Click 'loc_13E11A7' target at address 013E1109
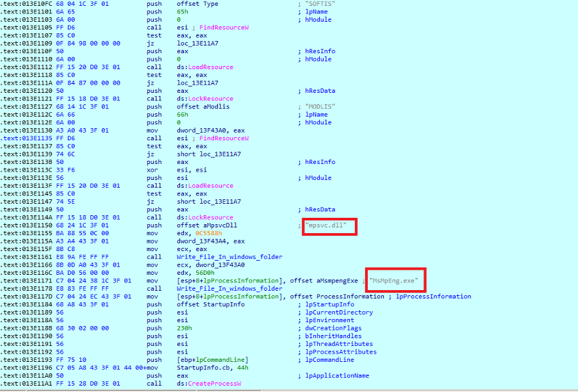 point(197,44)
